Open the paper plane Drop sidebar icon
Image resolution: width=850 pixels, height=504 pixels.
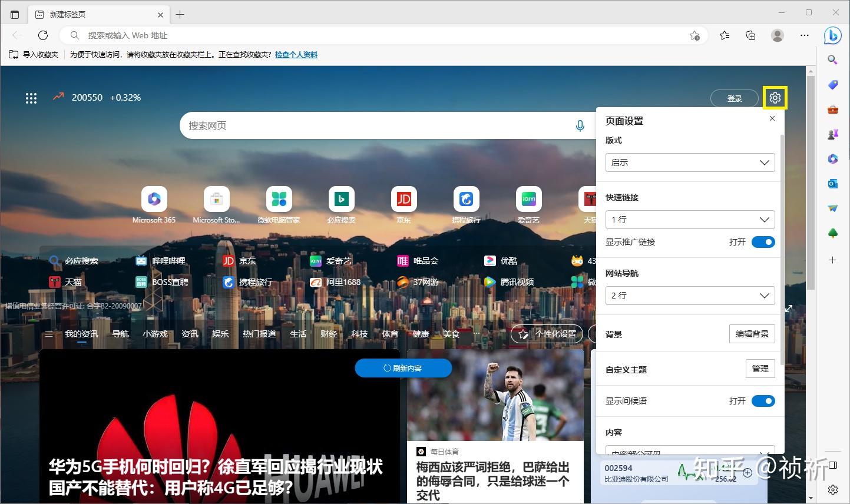pos(832,208)
